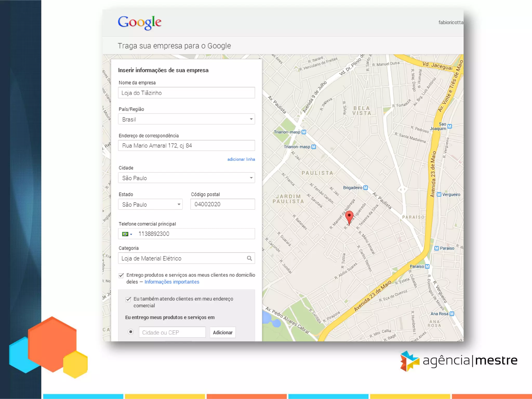Click the fabioricotta account name
Viewport: 532px width, 399px height.
pos(450,23)
